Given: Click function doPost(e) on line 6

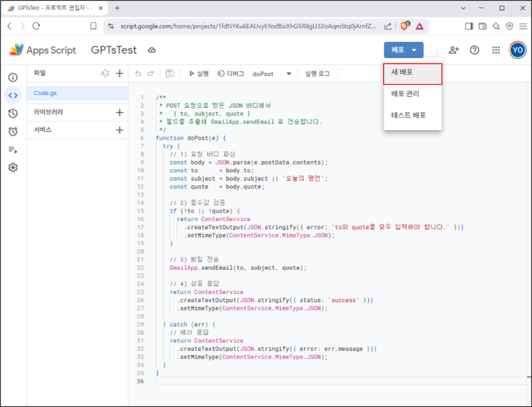Looking at the screenshot, I should (x=190, y=138).
